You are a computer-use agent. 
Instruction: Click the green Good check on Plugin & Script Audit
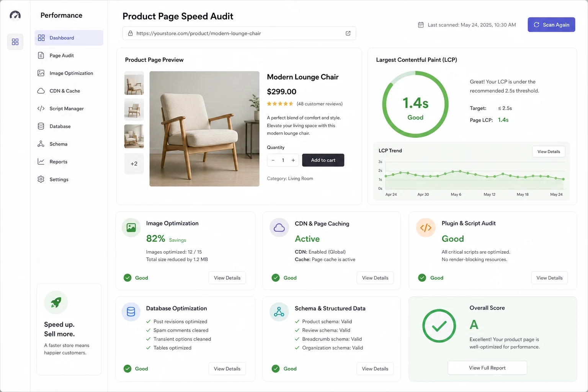point(422,278)
